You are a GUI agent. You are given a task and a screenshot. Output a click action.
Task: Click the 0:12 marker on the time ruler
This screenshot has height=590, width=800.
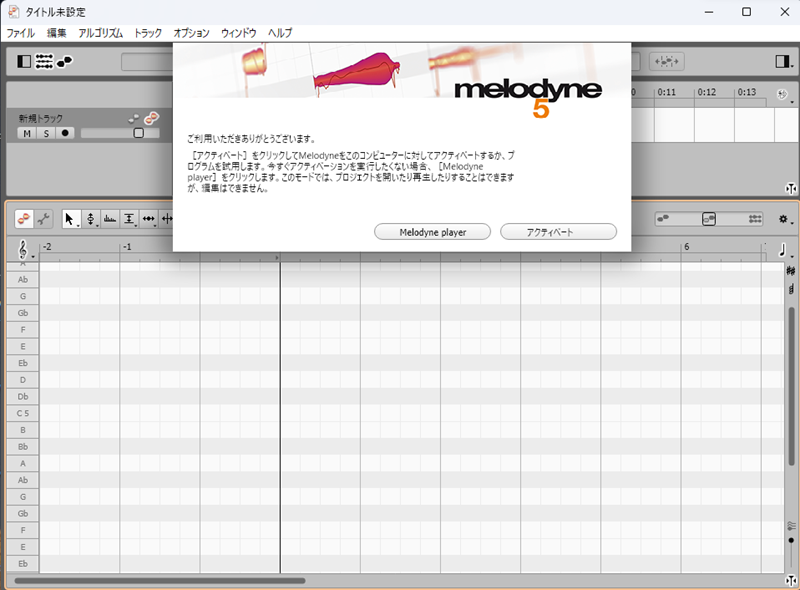[707, 92]
